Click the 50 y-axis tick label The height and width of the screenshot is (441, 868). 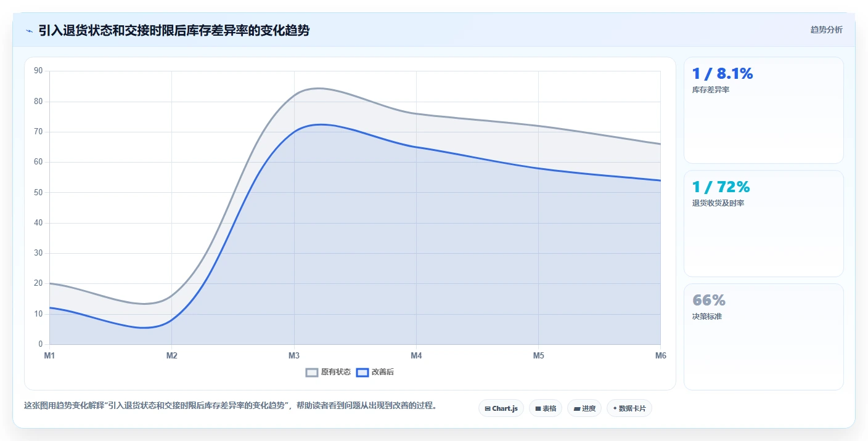(x=38, y=192)
